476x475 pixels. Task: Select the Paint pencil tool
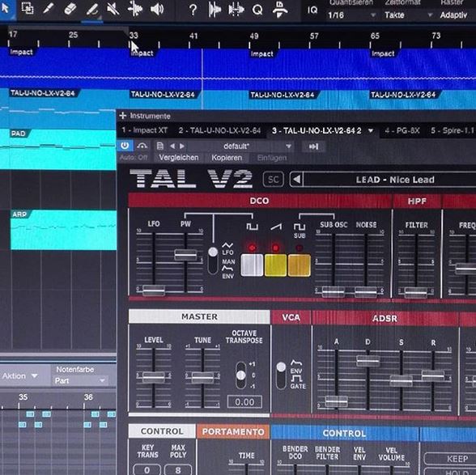(49, 9)
